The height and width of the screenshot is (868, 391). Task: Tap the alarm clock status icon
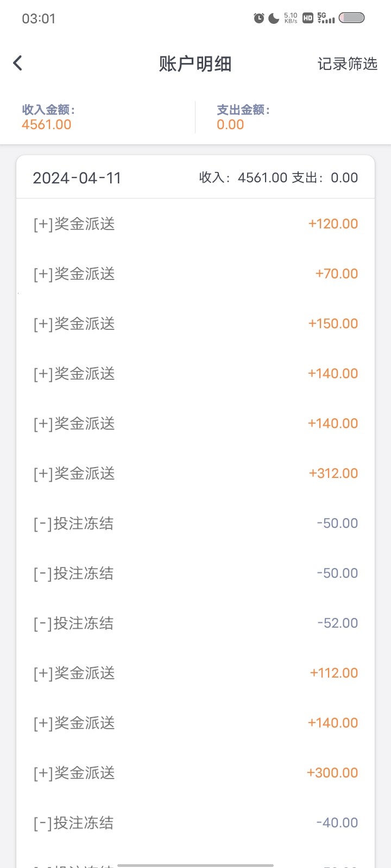(259, 18)
